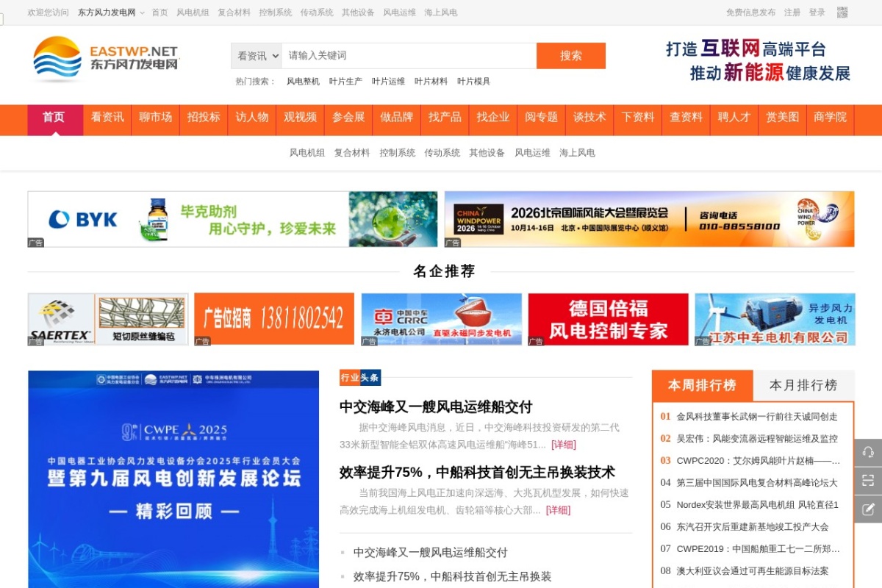Open the 德国倍福 风电控制专家 ad
The image size is (882, 588).
coord(608,320)
